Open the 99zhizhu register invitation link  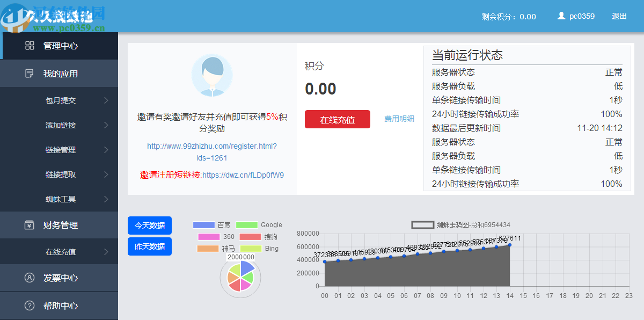tap(212, 152)
